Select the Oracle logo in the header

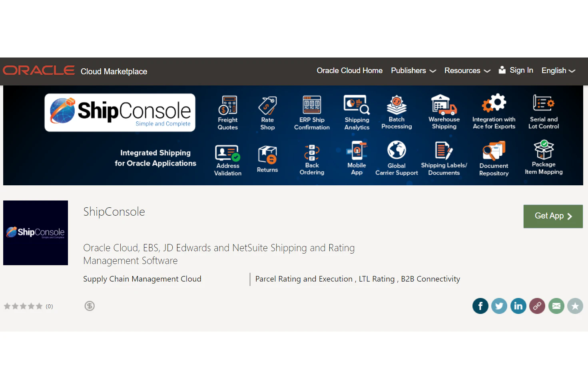38,70
